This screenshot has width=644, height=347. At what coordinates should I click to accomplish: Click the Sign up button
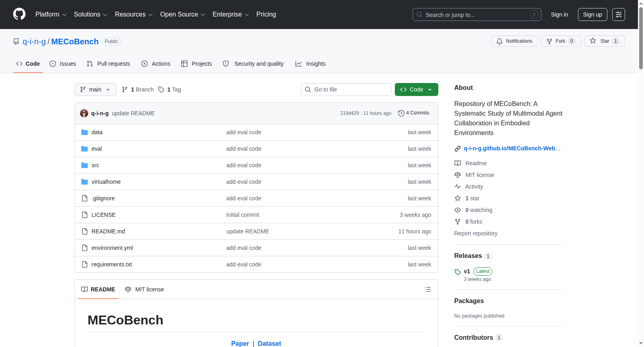[x=592, y=15]
